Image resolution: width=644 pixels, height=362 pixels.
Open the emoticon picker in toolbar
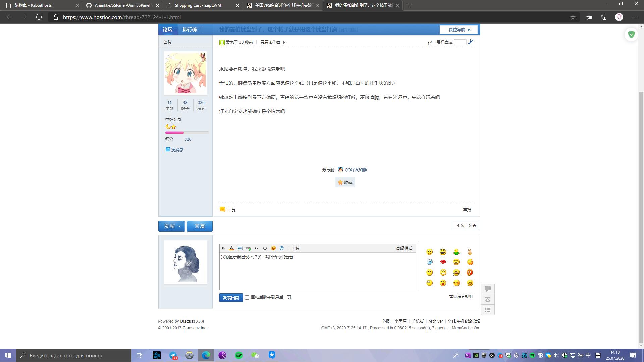[273, 248]
